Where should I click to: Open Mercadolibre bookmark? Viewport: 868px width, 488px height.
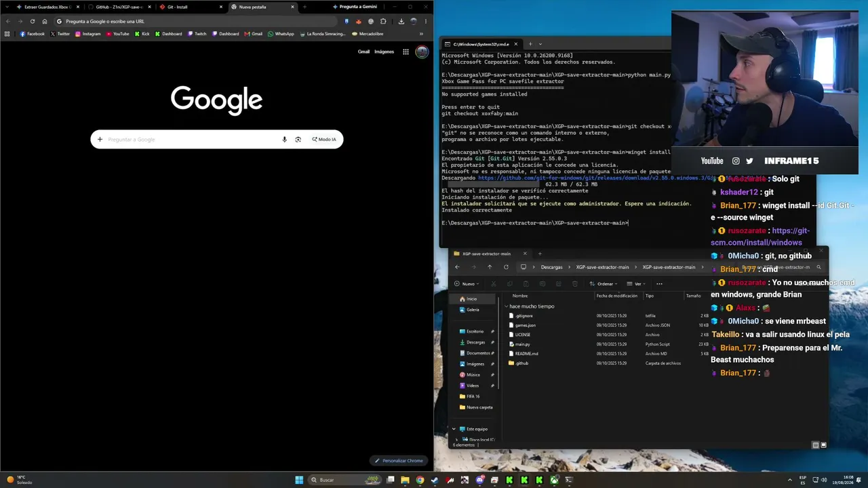(368, 34)
